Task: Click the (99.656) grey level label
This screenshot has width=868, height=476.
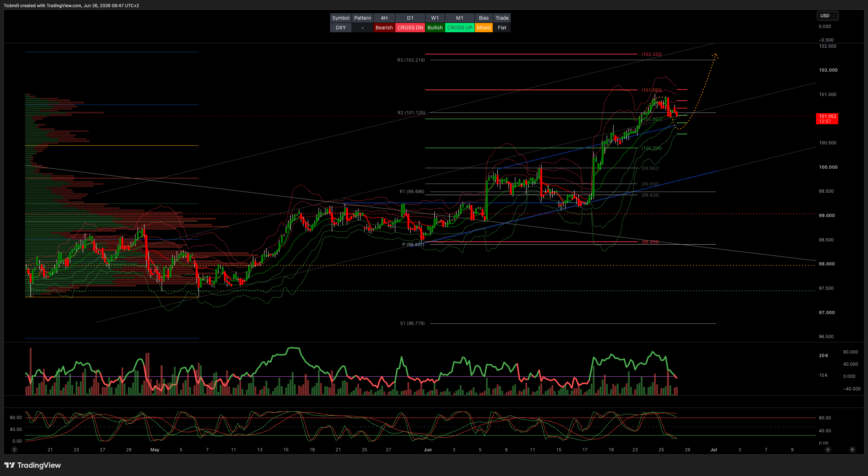Action: pos(650,184)
